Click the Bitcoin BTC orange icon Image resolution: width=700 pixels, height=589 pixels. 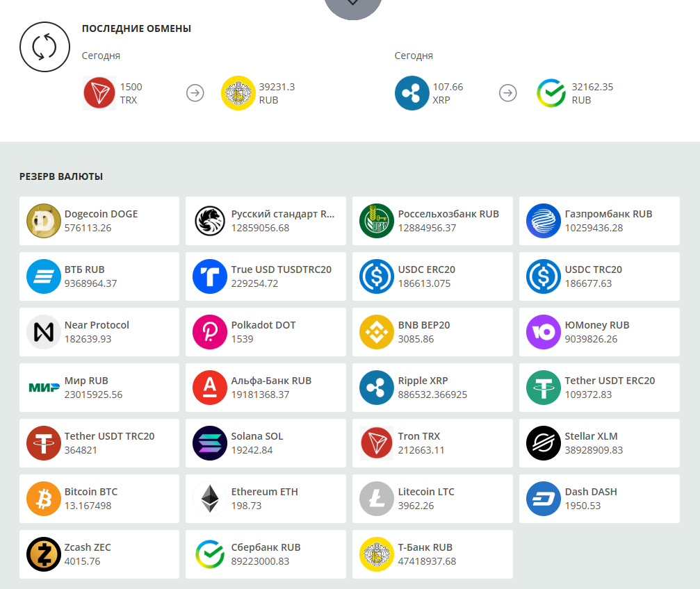[44, 499]
